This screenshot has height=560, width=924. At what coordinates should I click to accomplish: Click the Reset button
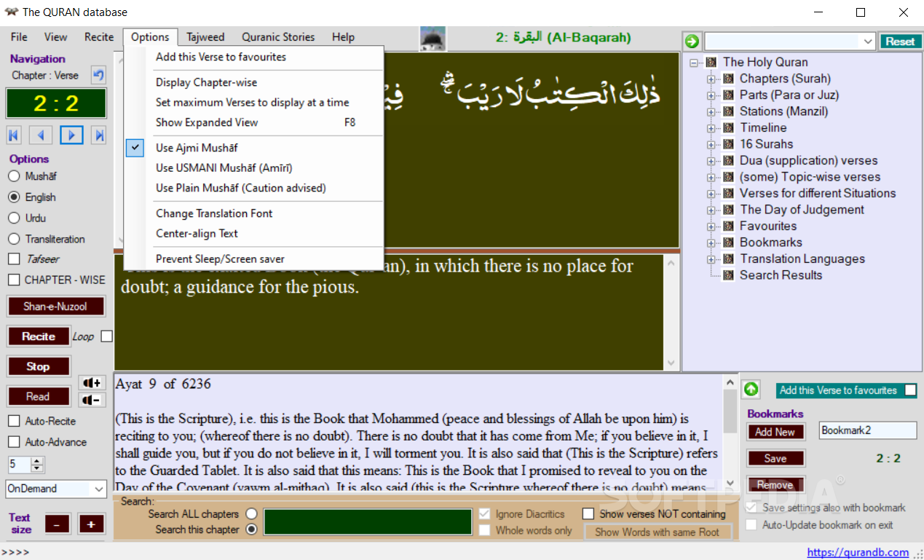tap(900, 42)
